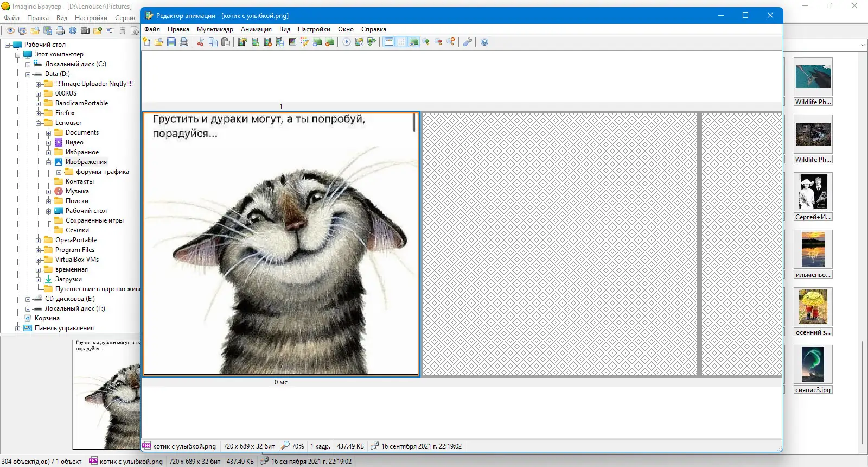Toggle the checkerboard grid view button
Image resolution: width=868 pixels, height=467 pixels.
click(401, 42)
